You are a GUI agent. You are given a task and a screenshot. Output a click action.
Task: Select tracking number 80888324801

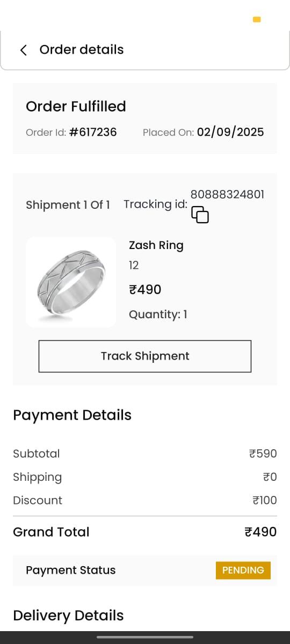coord(228,194)
